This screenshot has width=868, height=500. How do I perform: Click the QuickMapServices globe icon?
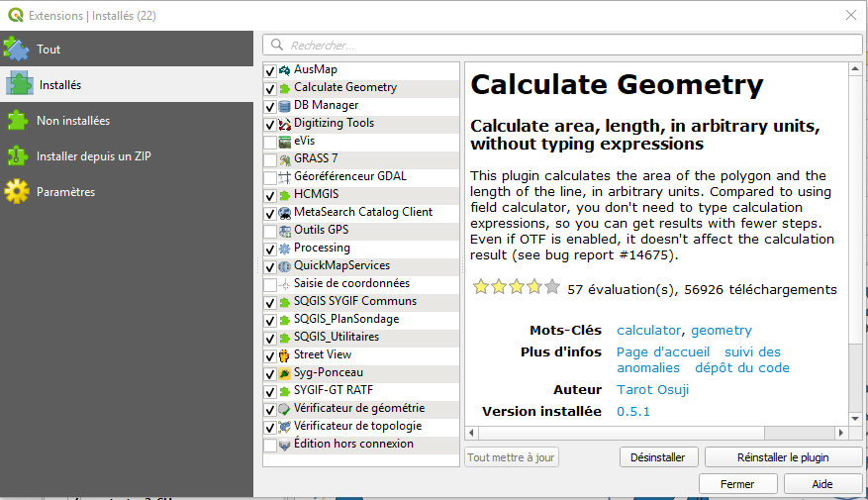click(x=284, y=266)
